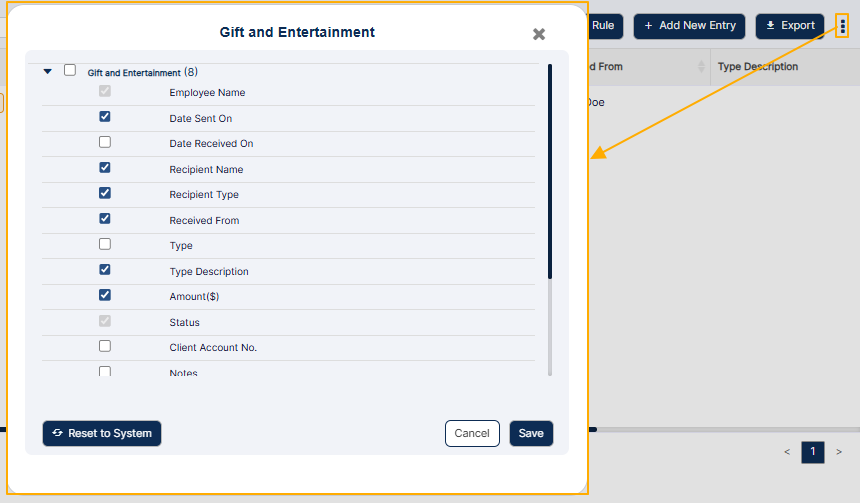The height and width of the screenshot is (503, 860).
Task: Go to the next page arrow
Action: (x=839, y=452)
